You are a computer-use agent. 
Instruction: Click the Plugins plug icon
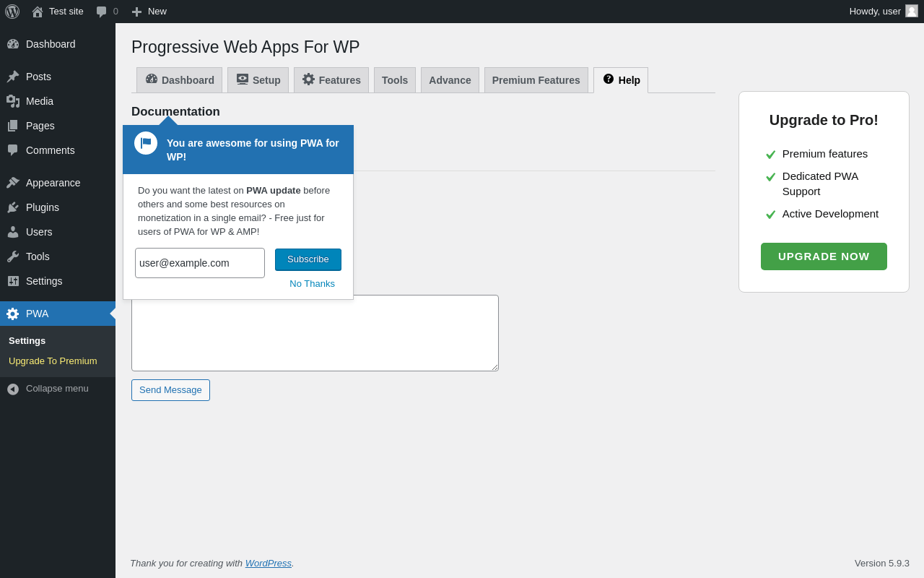[13, 207]
